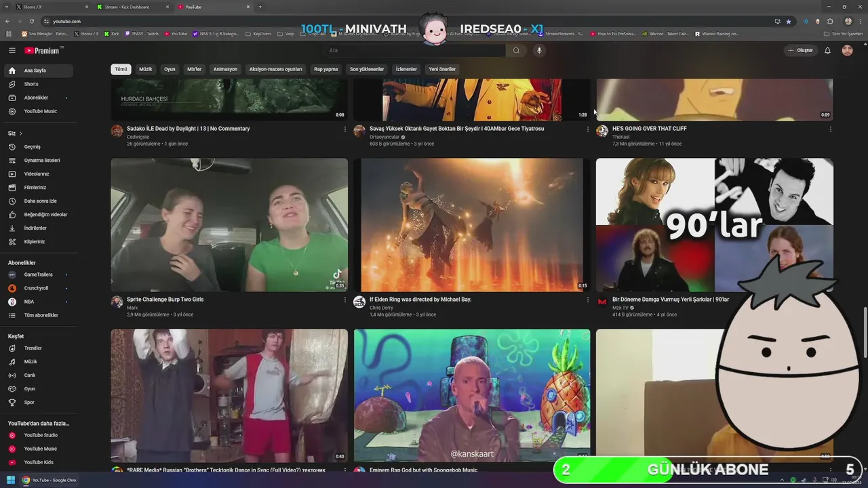The height and width of the screenshot is (488, 868).
Task: Open more options for Sprite Challenge video
Action: pyautogui.click(x=344, y=300)
